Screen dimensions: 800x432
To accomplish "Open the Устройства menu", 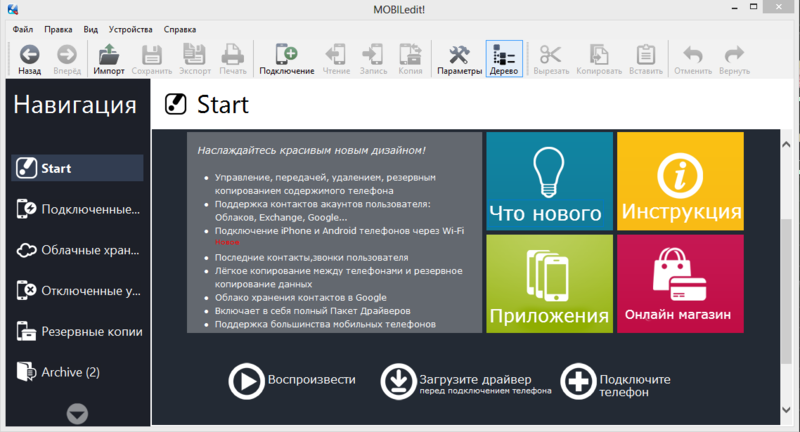I will [x=131, y=30].
